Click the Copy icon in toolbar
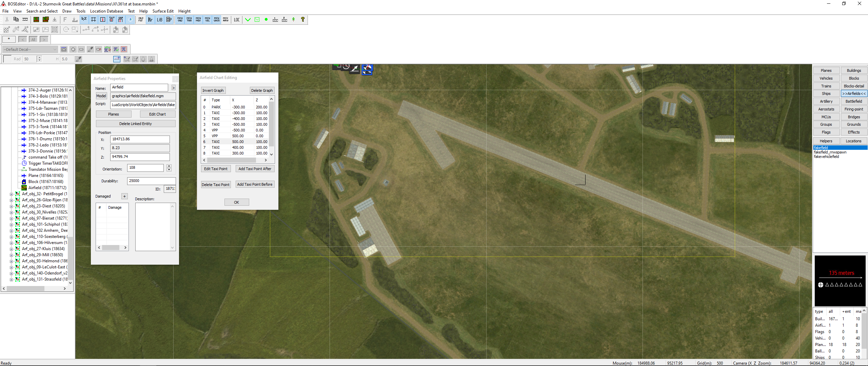Viewport: 868px width, 366px height. (x=16, y=20)
